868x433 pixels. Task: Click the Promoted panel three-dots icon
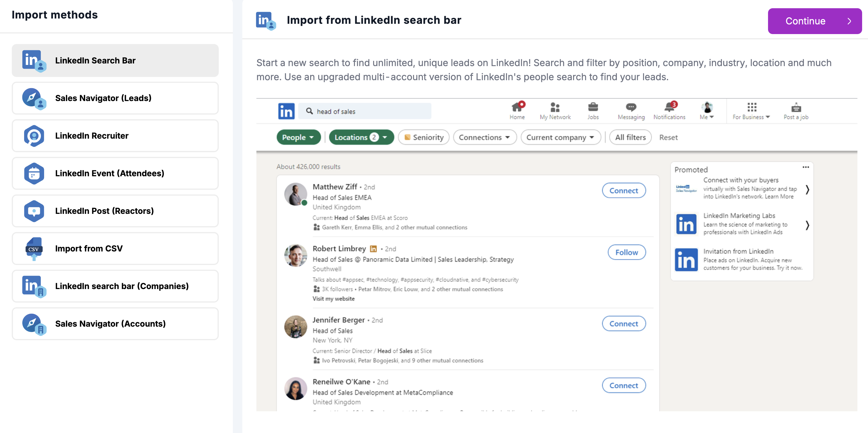(805, 167)
